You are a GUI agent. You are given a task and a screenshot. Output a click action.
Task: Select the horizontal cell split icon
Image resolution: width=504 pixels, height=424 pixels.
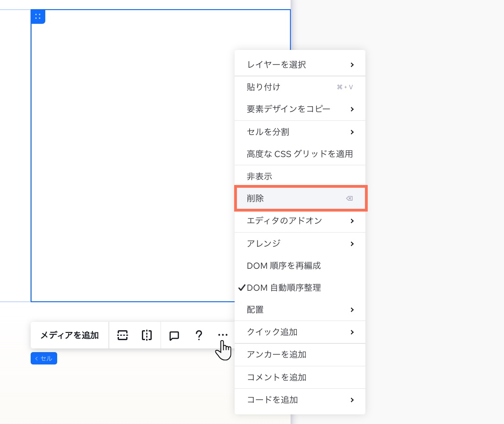pos(123,335)
